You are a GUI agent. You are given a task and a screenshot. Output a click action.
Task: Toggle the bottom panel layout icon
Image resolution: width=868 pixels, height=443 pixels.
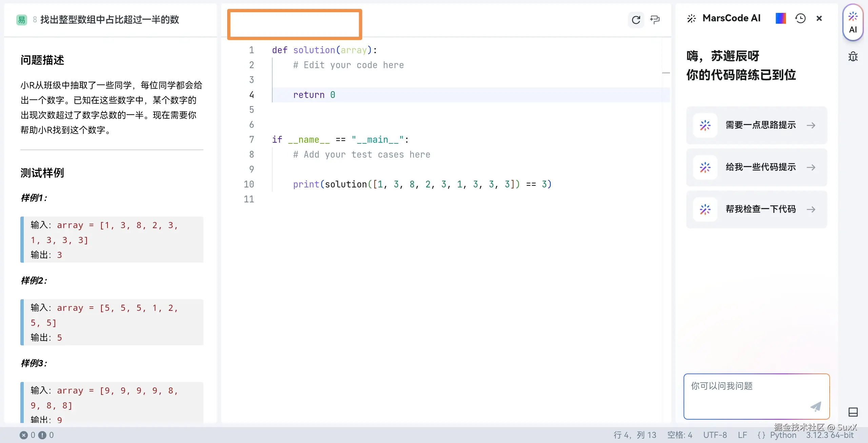pyautogui.click(x=853, y=412)
